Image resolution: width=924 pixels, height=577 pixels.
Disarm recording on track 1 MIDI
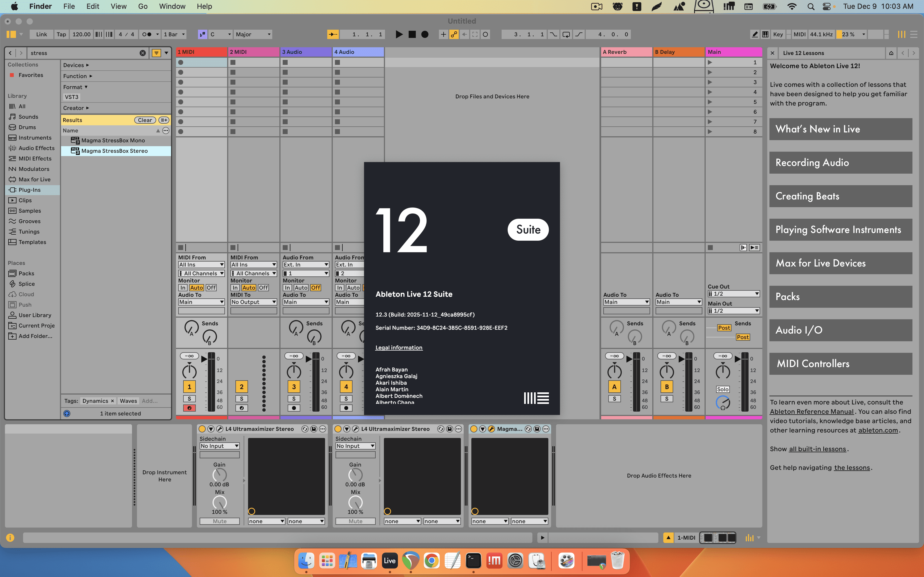click(x=190, y=407)
